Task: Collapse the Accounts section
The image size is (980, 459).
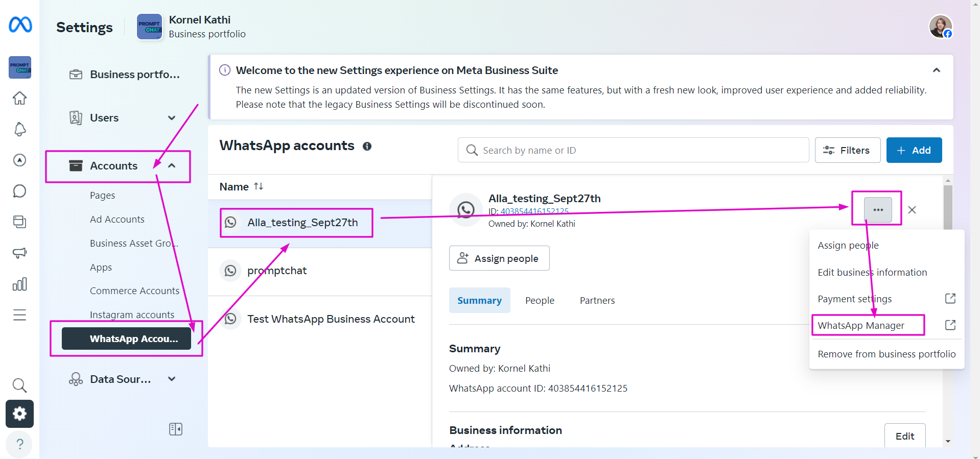Action: click(x=172, y=166)
